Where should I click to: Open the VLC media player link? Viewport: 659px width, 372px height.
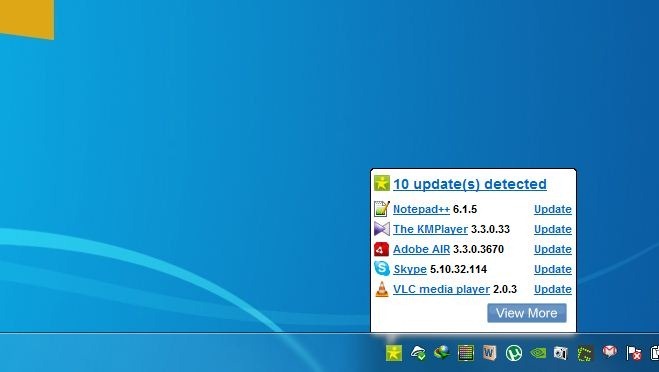(441, 289)
